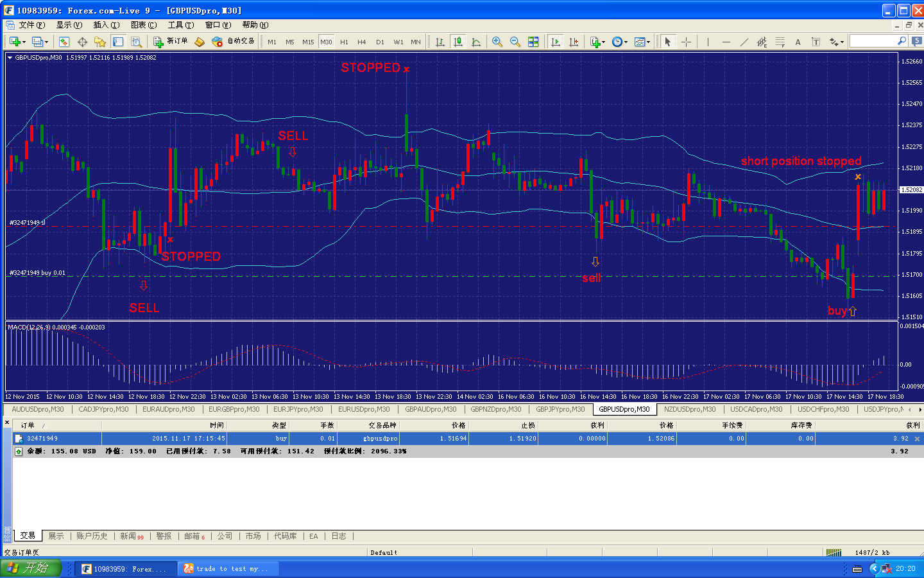This screenshot has height=578, width=924.
Task: Expand new chart dropdown arrow
Action: [24, 42]
